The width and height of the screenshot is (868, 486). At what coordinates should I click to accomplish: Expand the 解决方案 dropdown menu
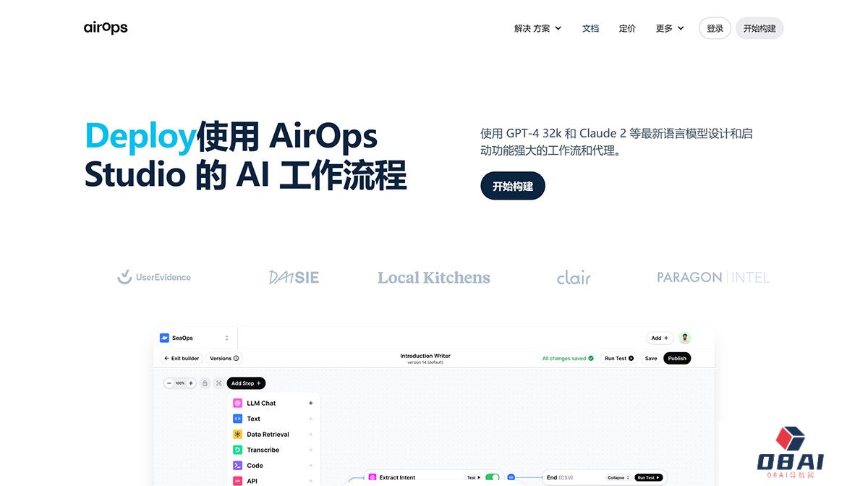coord(537,28)
